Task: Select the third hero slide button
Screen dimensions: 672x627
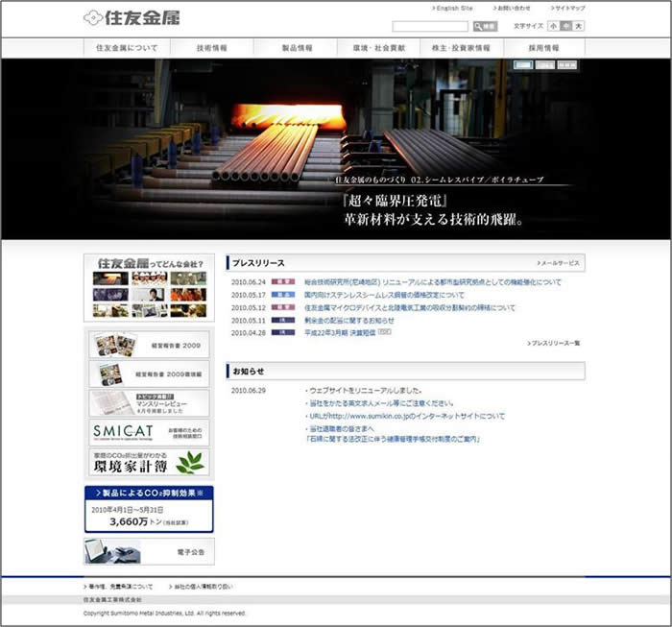Action: [x=566, y=64]
